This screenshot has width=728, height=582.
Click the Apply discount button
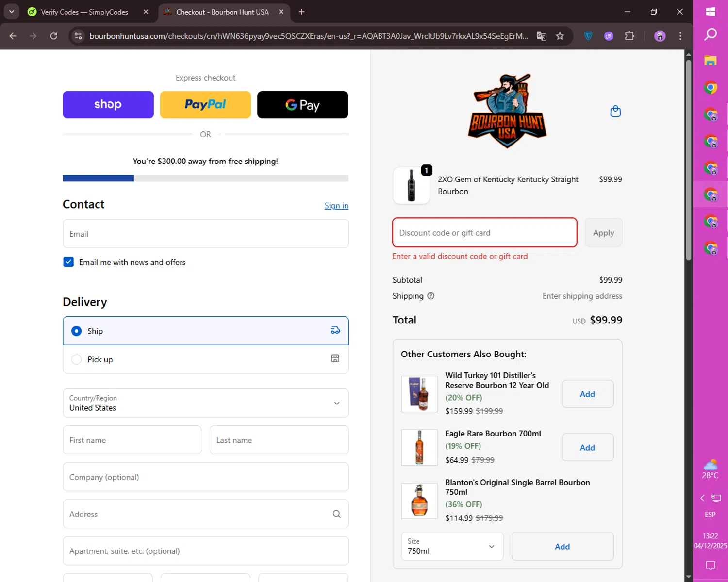(603, 233)
